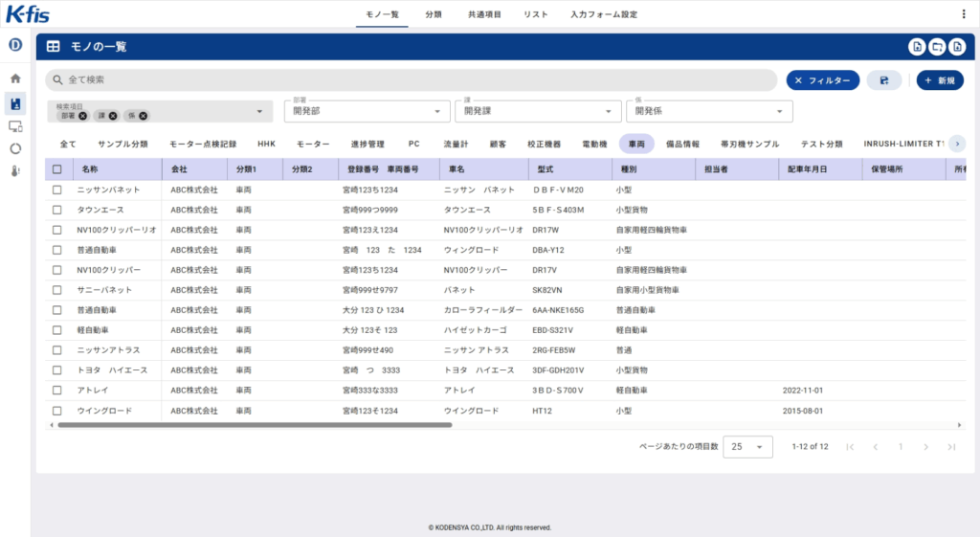Go to last page arrow
Image resolution: width=980 pixels, height=537 pixels.
[x=951, y=447]
